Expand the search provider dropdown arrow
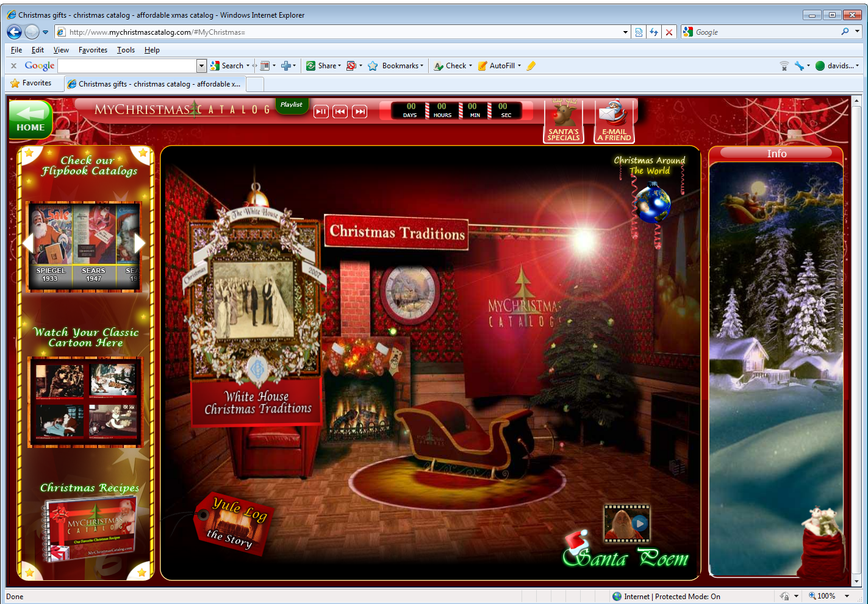Image resolution: width=868 pixels, height=604 pixels. coord(857,32)
